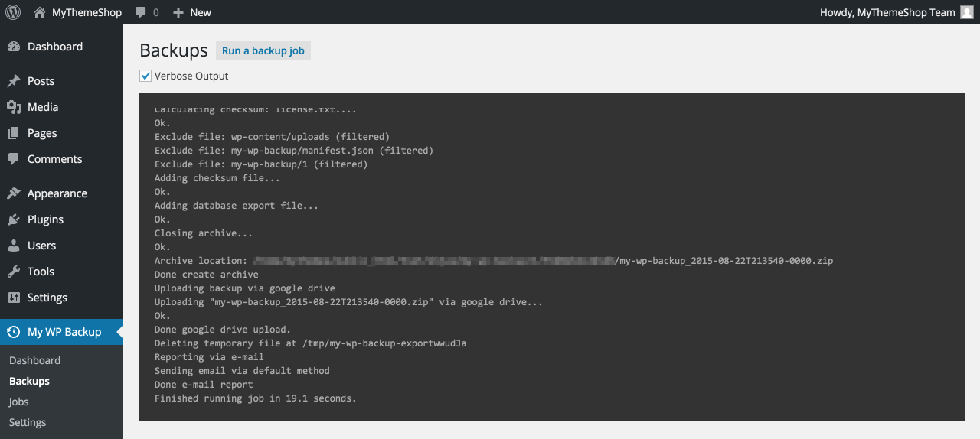Open the Howdy, MyThemeShop Team menu
The width and height of the screenshot is (980, 439).
[887, 12]
